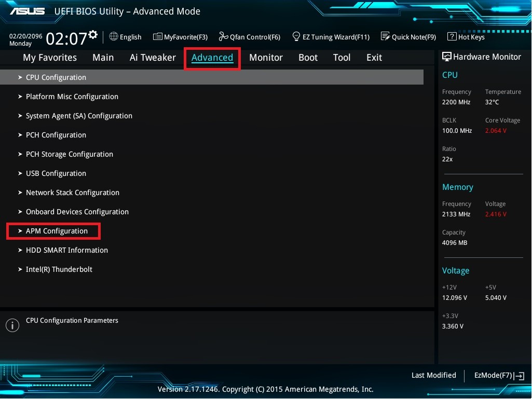Click the EZ Tuning Wizard bulb icon
This screenshot has width=532, height=399.
(296, 36)
